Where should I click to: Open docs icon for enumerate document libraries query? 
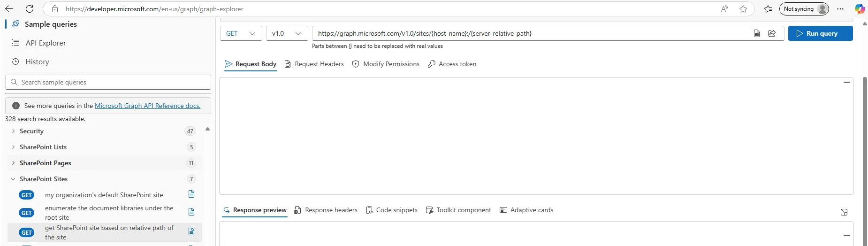[191, 212]
